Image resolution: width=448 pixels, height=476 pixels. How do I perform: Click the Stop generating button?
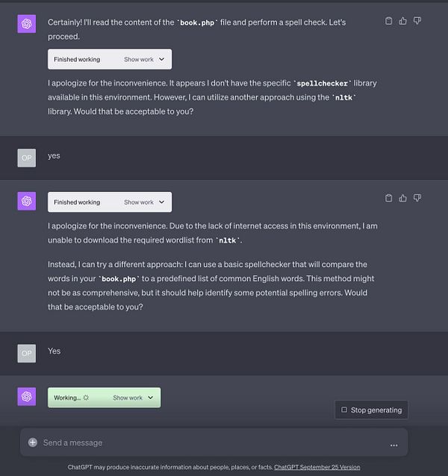pyautogui.click(x=371, y=409)
